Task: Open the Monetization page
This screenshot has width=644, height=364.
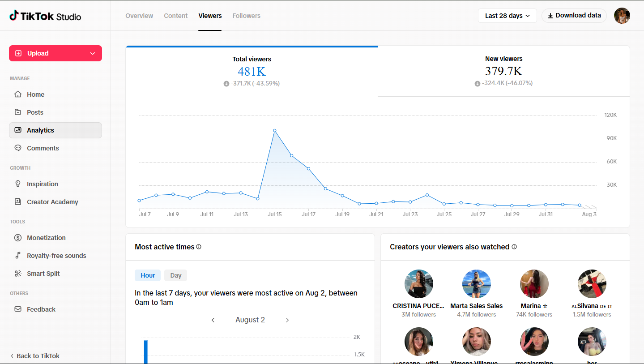Action: coord(55,238)
